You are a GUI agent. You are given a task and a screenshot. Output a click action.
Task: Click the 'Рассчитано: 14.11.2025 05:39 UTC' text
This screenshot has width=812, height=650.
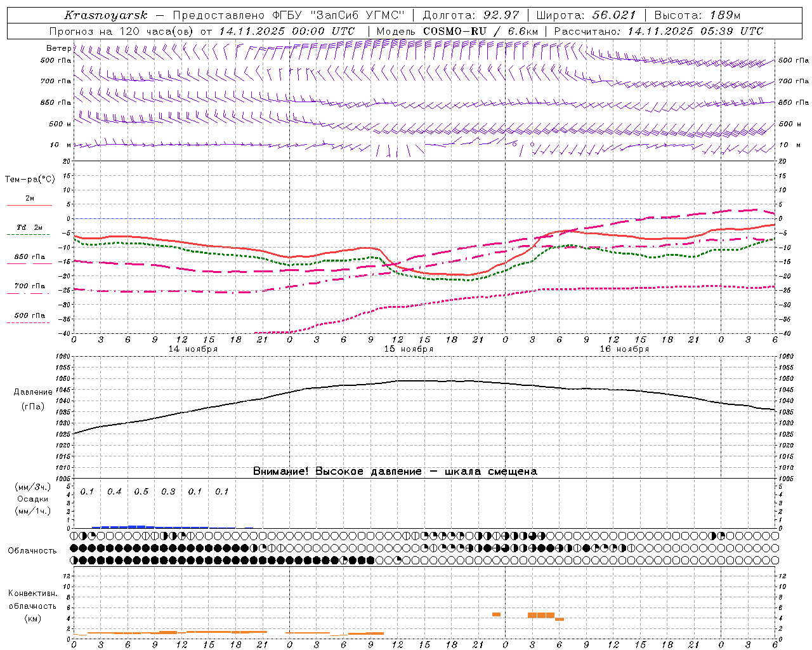pos(658,31)
